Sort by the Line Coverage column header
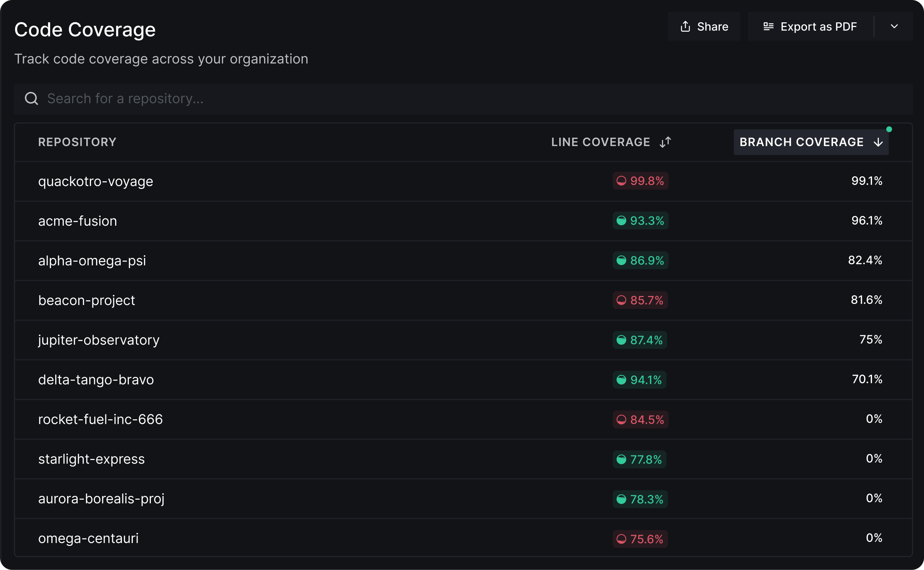 600,142
